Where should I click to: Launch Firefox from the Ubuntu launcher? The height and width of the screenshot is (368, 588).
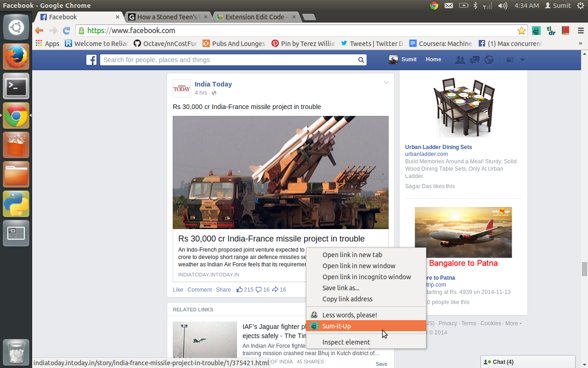(16, 57)
